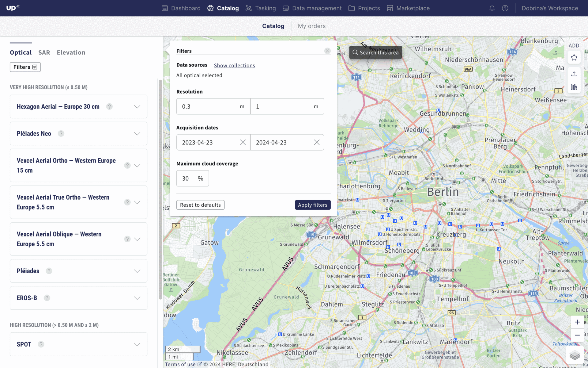Click the UP42 logo
Image resolution: width=588 pixels, height=368 pixels.
point(13,8)
